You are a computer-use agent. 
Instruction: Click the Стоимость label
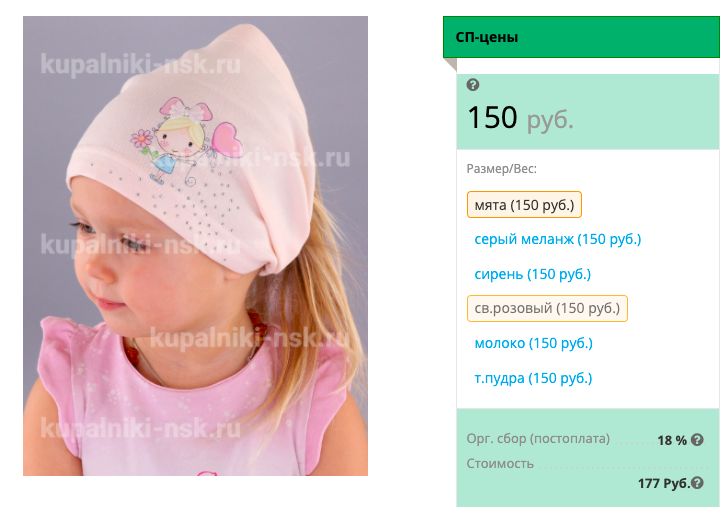point(500,463)
